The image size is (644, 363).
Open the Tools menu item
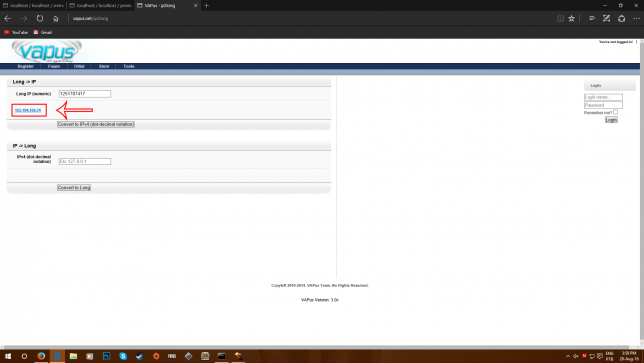tap(129, 66)
